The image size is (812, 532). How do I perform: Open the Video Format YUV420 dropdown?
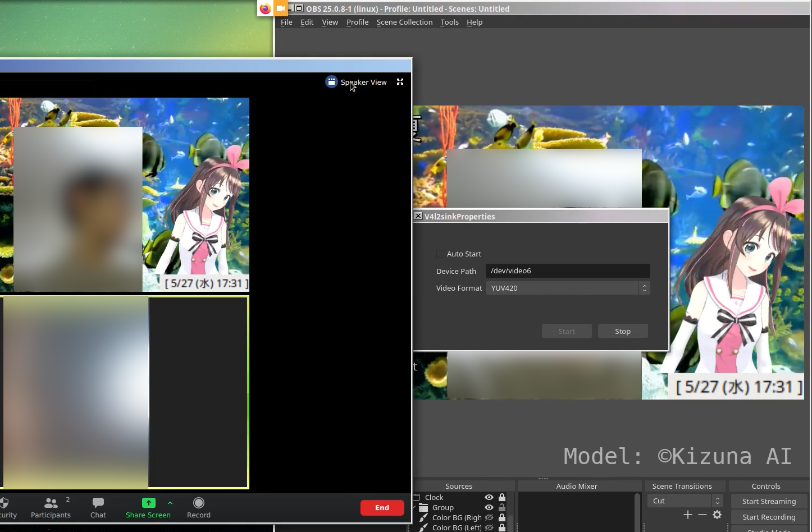click(568, 288)
